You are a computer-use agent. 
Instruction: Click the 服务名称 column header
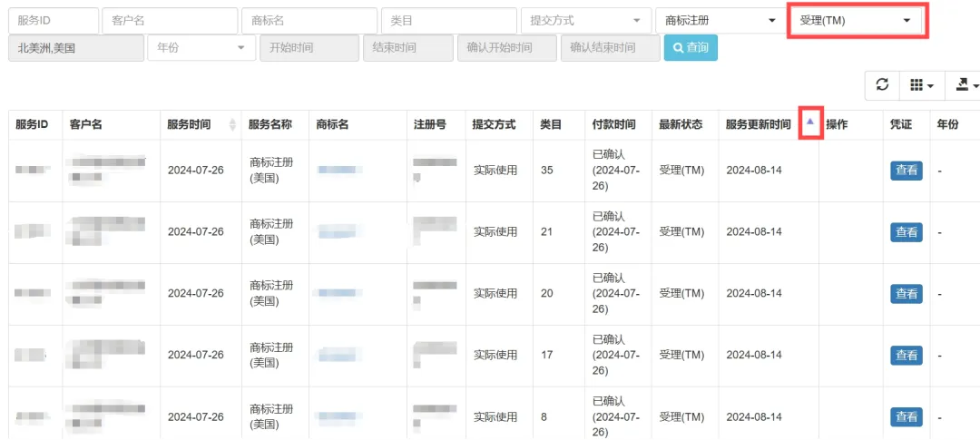point(270,124)
